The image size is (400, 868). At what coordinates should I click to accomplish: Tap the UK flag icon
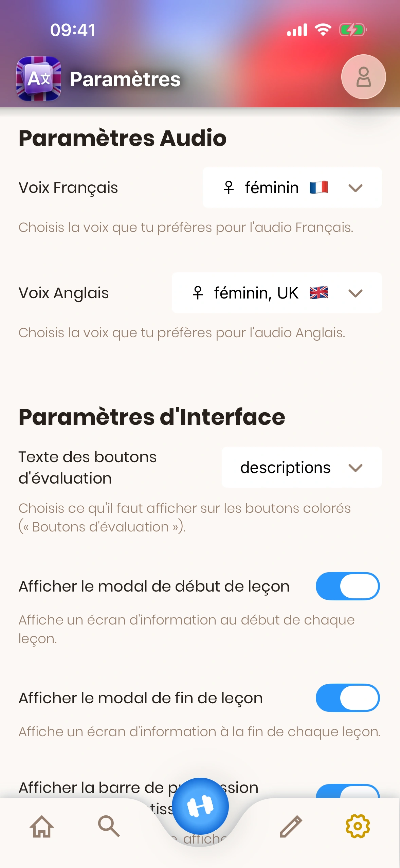point(319,293)
